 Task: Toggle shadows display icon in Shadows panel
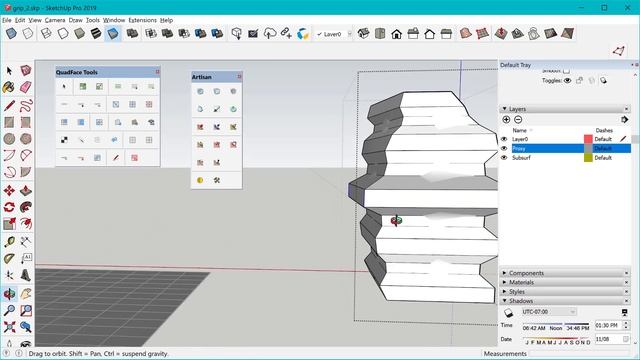pyautogui.click(x=508, y=313)
